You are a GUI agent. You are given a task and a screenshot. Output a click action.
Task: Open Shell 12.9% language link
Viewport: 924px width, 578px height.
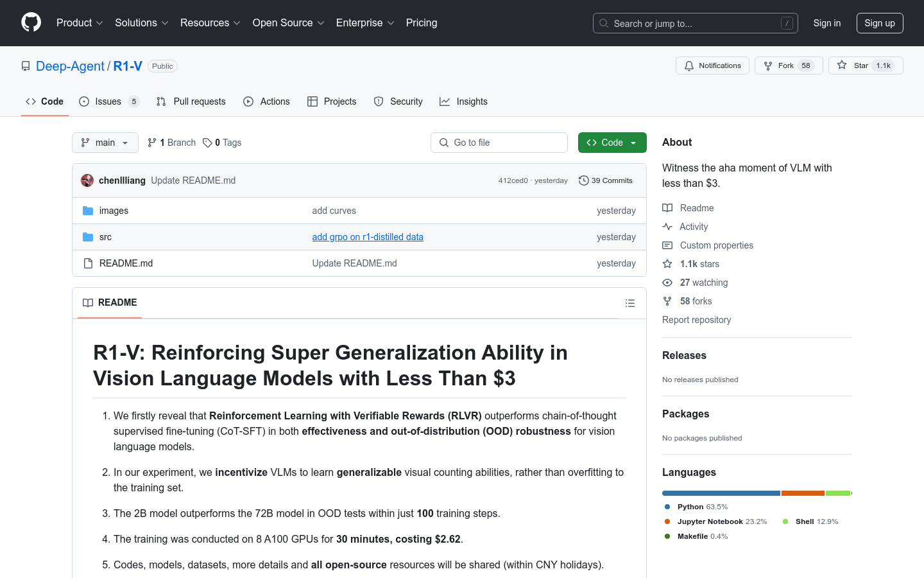tap(810, 521)
